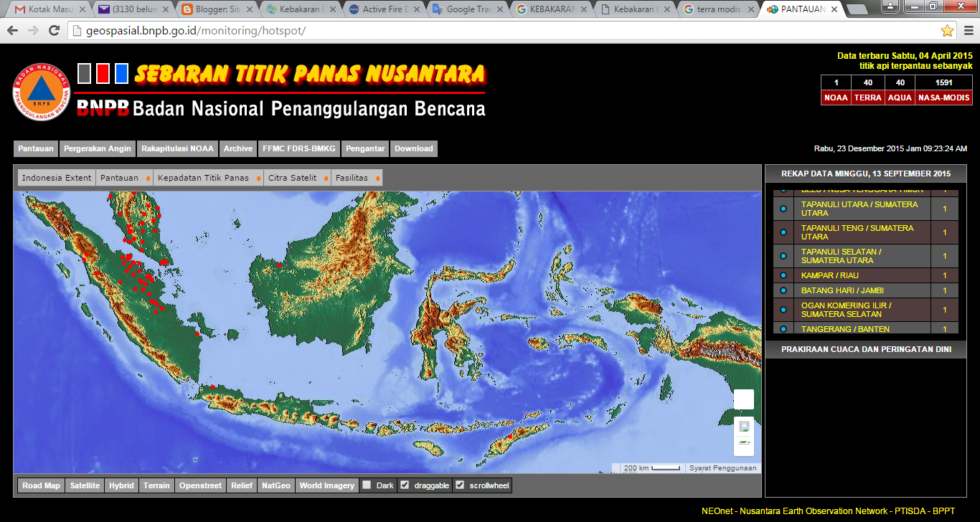
Task: Expand Kepadatan Titik Panas dropdown
Action: coord(209,178)
